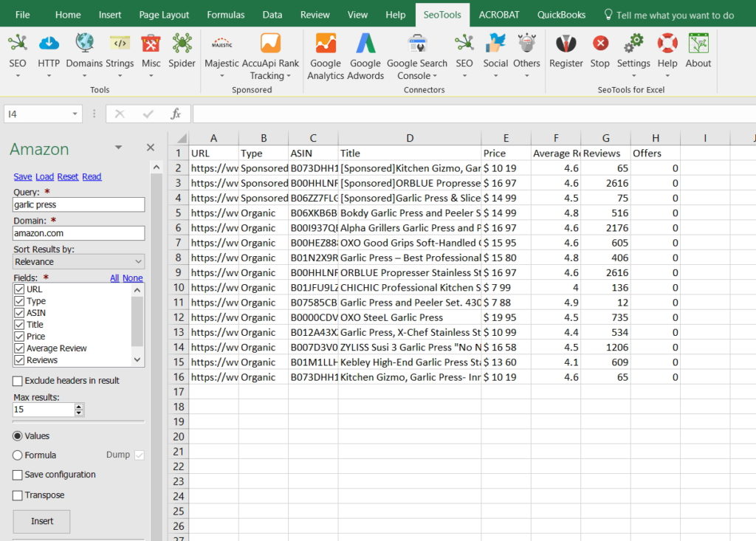Open Google Search Console connector
Screen dimensions: 756x541
pyautogui.click(x=417, y=43)
